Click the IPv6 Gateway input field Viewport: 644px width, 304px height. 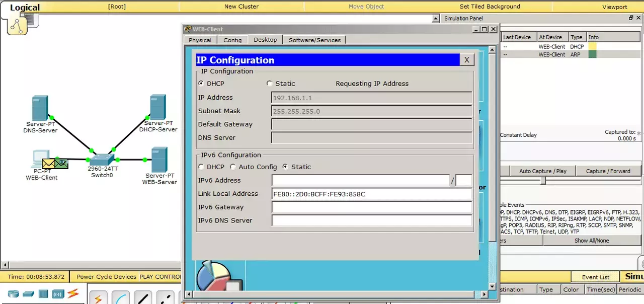coord(372,207)
